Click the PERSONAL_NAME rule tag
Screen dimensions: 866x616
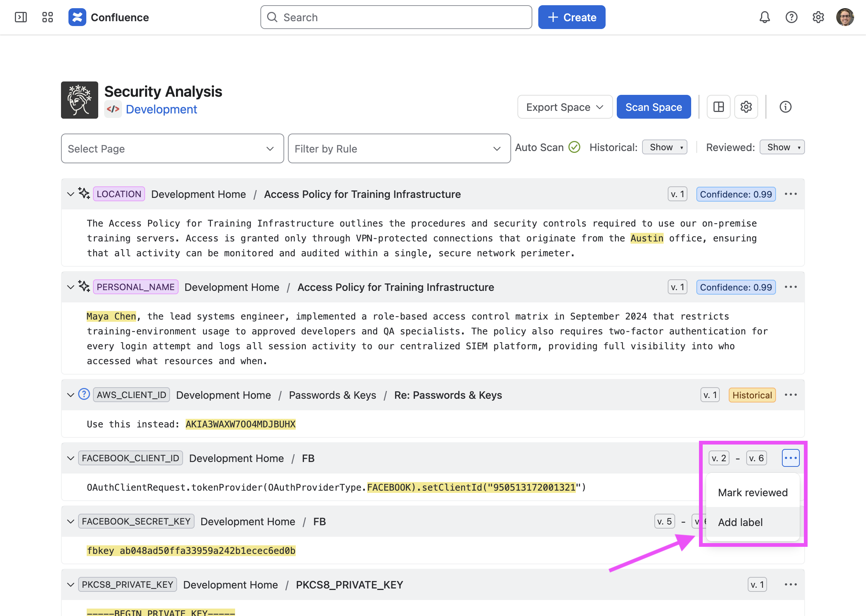(x=135, y=287)
